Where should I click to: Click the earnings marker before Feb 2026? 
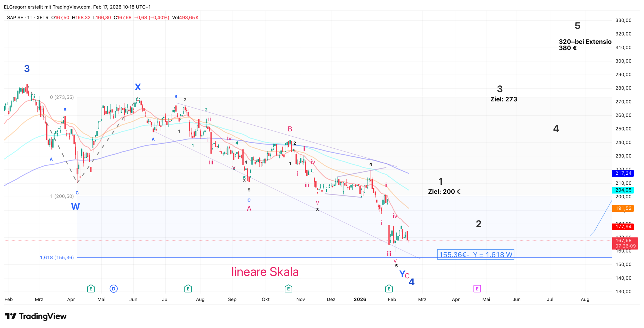tap(389, 289)
